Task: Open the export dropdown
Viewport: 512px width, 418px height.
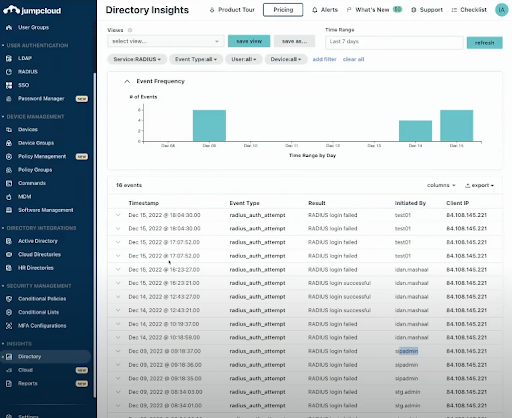Action: tap(479, 185)
